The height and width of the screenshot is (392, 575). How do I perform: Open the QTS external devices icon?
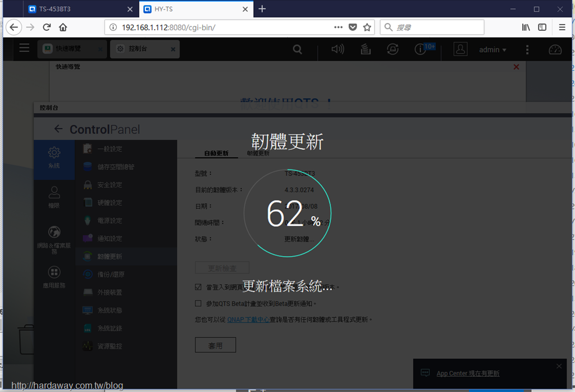tap(393, 49)
